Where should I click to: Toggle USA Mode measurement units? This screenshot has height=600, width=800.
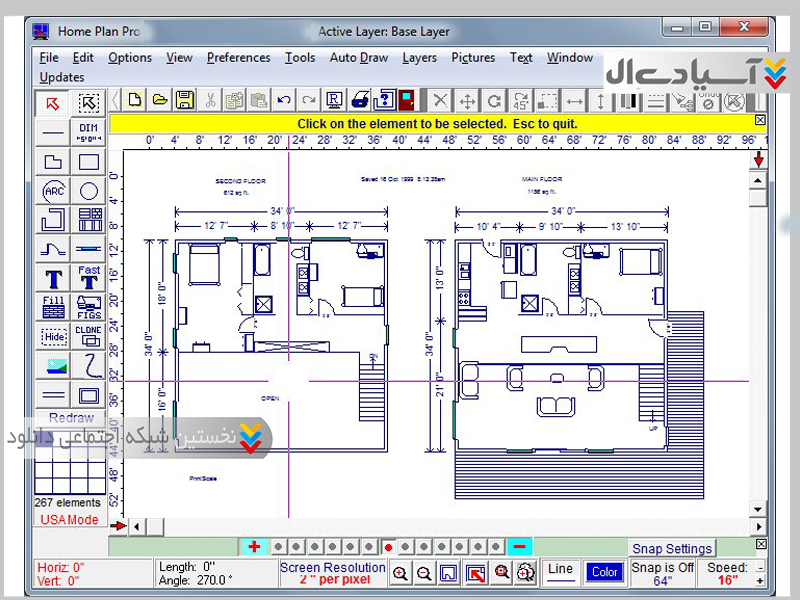(x=69, y=520)
